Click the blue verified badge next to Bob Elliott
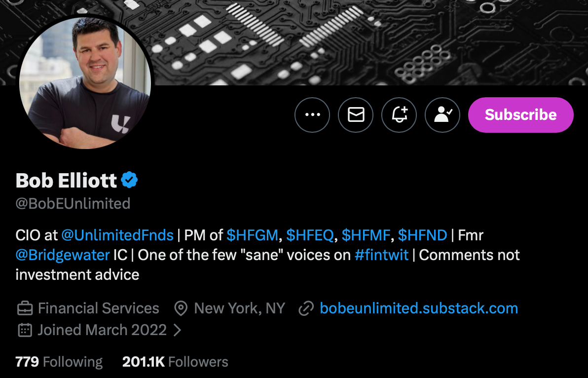The image size is (588, 378). point(129,180)
